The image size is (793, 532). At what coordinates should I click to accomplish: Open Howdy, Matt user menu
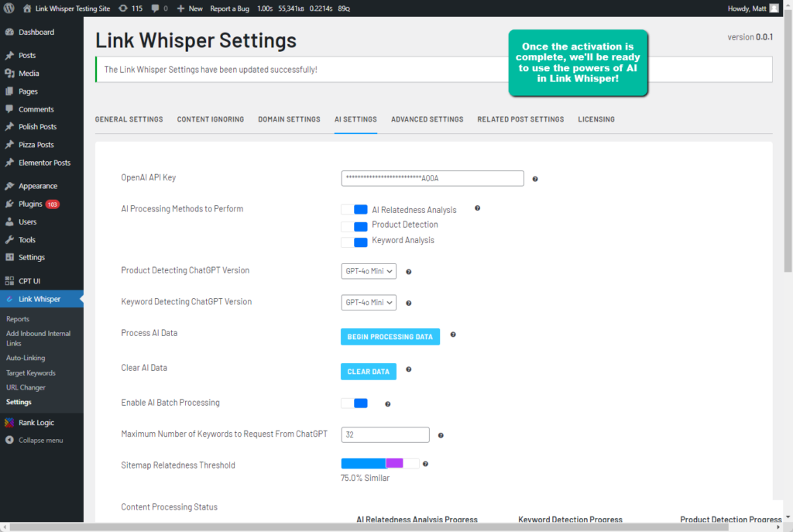[753, 8]
